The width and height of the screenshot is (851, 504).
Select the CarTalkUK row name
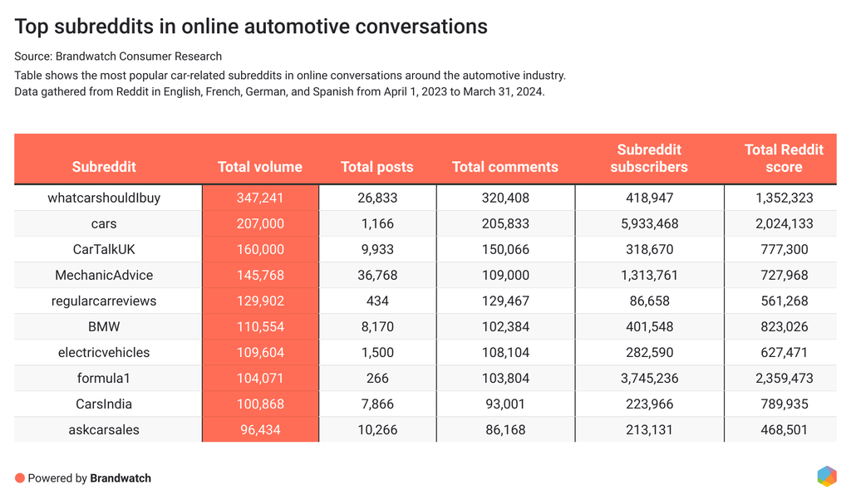tap(104, 249)
